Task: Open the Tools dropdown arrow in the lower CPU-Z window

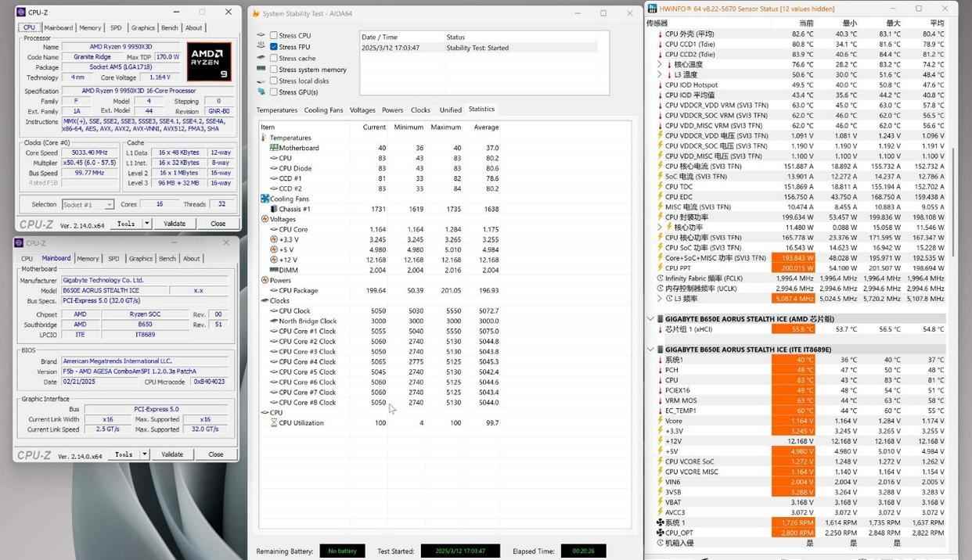Action: 145,454
